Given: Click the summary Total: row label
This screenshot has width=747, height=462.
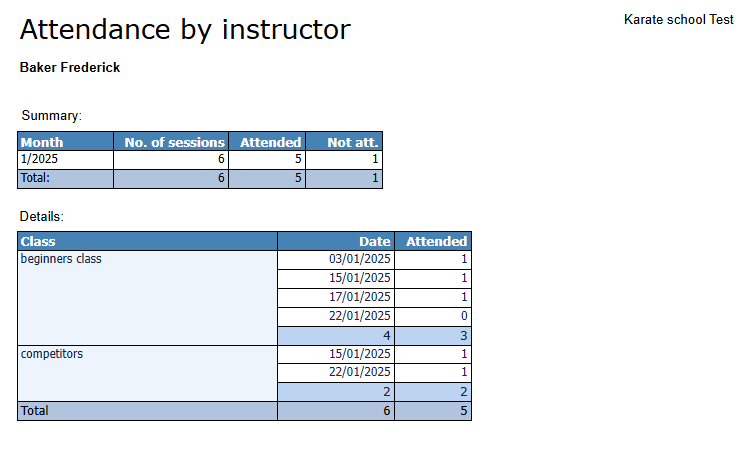Looking at the screenshot, I should tap(66, 179).
